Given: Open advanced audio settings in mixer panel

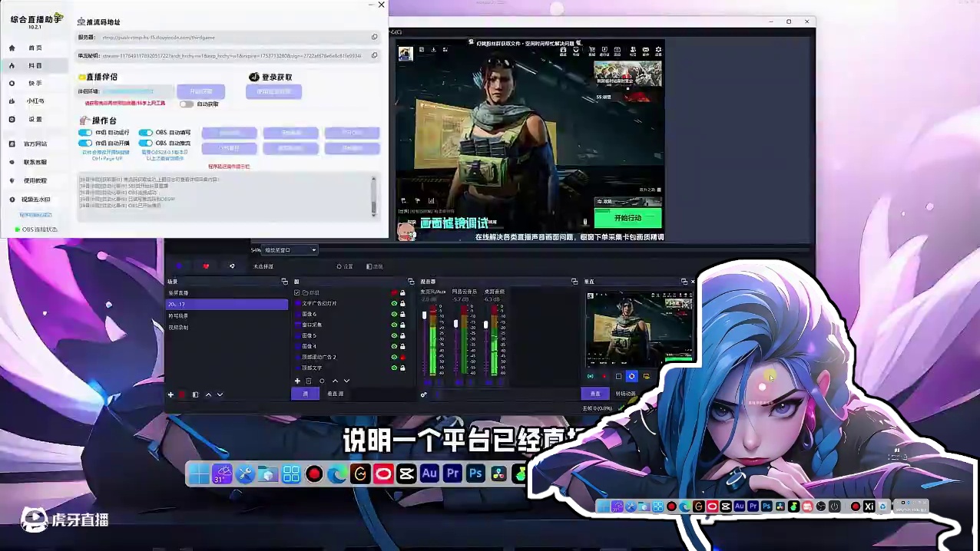Looking at the screenshot, I should (424, 394).
